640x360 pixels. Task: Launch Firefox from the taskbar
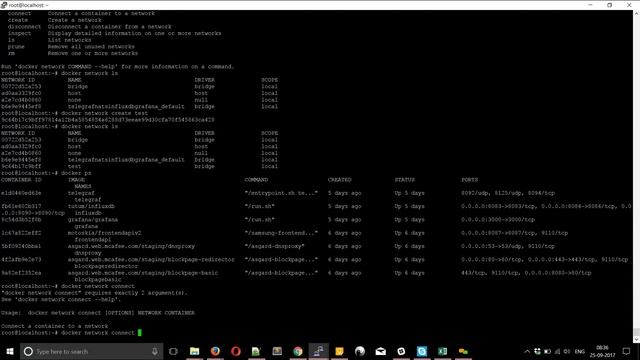pos(215,351)
